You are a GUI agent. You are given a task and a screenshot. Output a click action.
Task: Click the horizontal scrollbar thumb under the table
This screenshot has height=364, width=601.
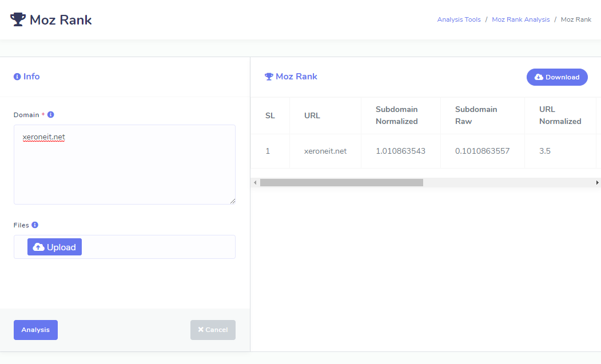click(341, 182)
